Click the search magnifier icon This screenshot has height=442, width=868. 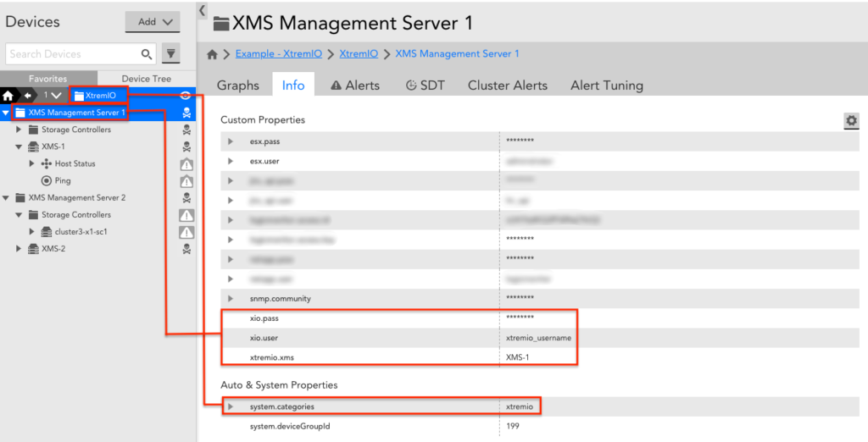pyautogui.click(x=146, y=53)
